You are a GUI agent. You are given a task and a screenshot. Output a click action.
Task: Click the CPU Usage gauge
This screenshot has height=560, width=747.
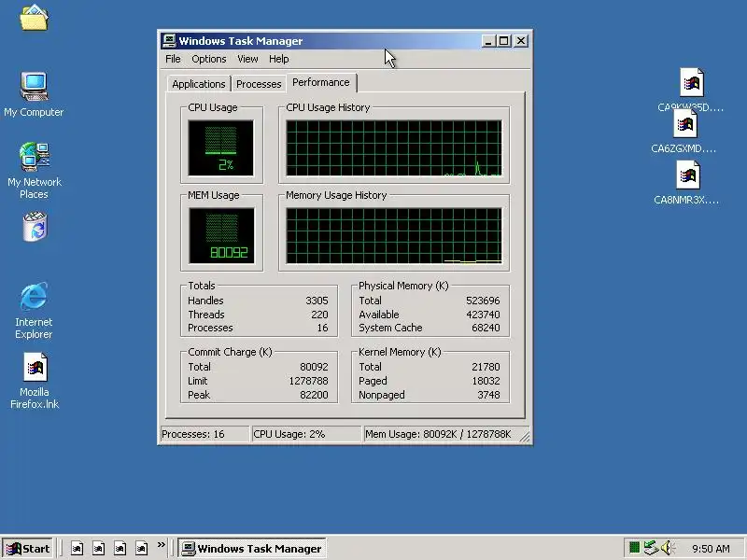(221, 148)
